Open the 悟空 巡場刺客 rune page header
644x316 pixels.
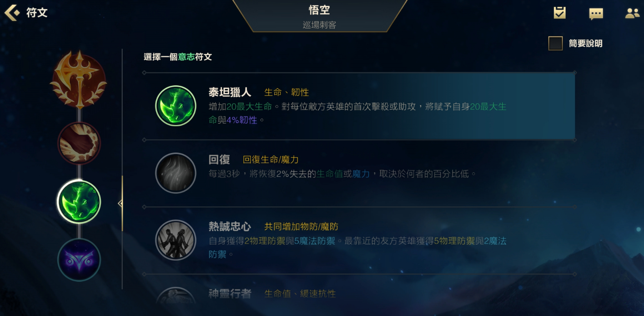tap(320, 16)
